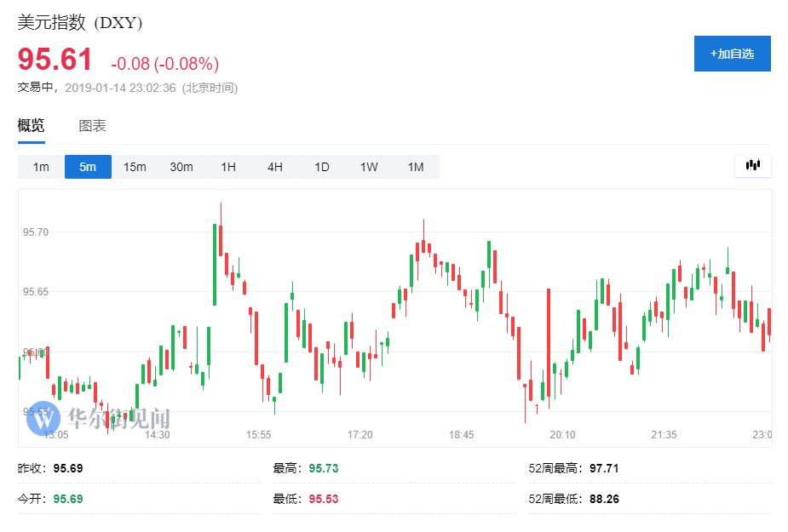Click the 今开 value 95.69
The height and width of the screenshot is (532, 788).
pyautogui.click(x=68, y=499)
